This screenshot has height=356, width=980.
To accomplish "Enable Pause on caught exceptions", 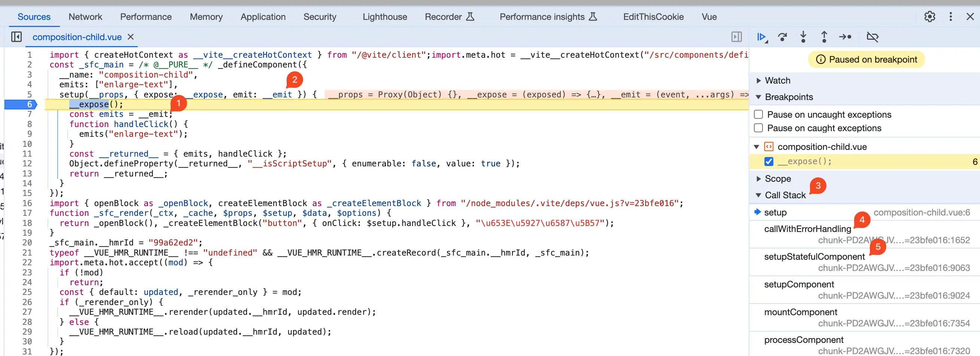I will pos(758,128).
